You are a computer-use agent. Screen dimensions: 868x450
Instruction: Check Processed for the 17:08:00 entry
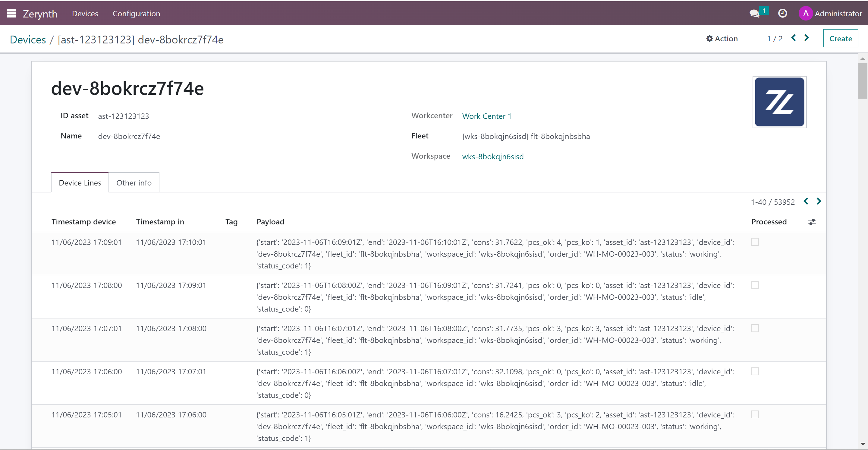755,285
